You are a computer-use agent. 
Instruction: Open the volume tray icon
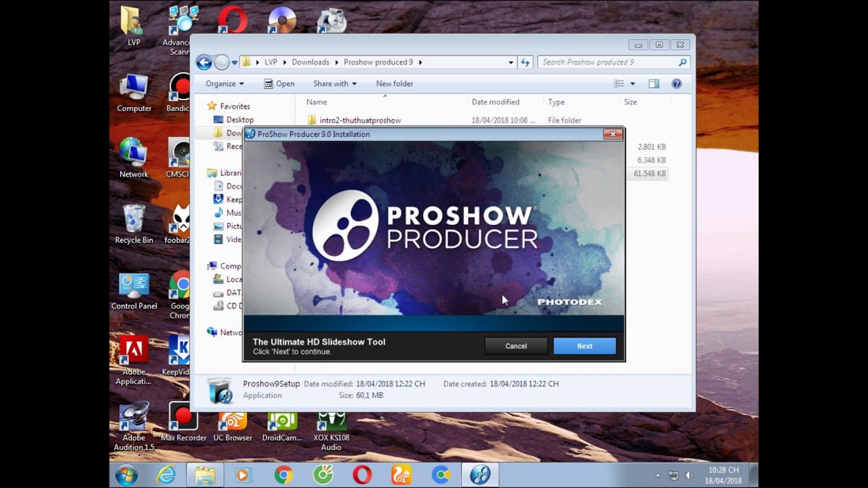tap(689, 476)
